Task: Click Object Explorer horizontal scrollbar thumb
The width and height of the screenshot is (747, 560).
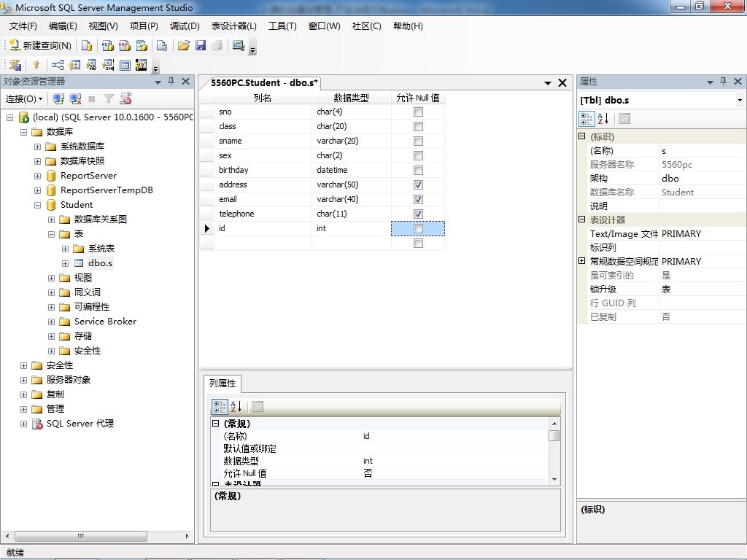Action: tap(80, 536)
